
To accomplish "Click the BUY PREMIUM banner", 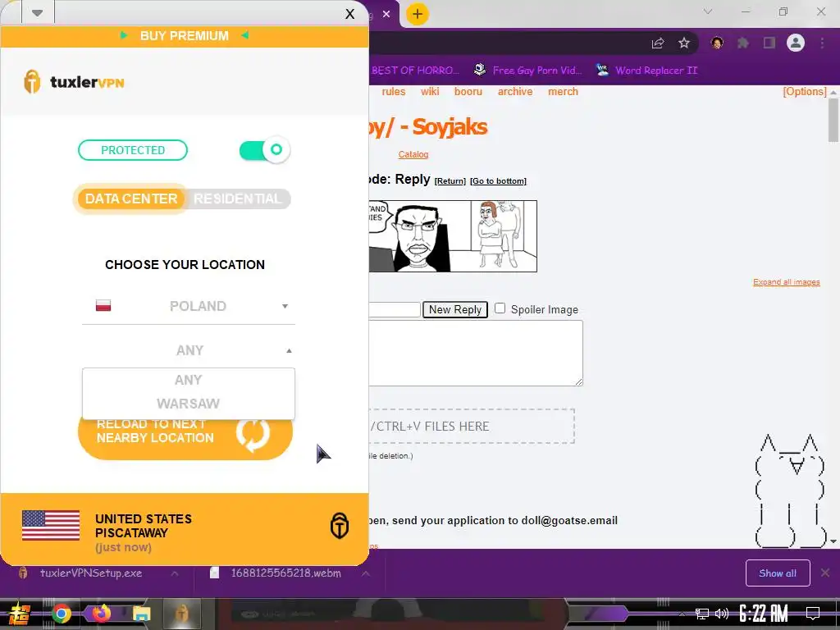I will pos(185,36).
